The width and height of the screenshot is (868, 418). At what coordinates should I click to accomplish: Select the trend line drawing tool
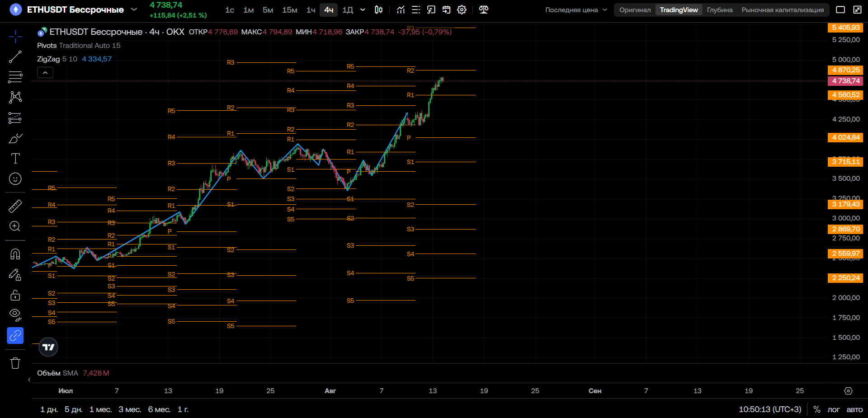tap(15, 57)
